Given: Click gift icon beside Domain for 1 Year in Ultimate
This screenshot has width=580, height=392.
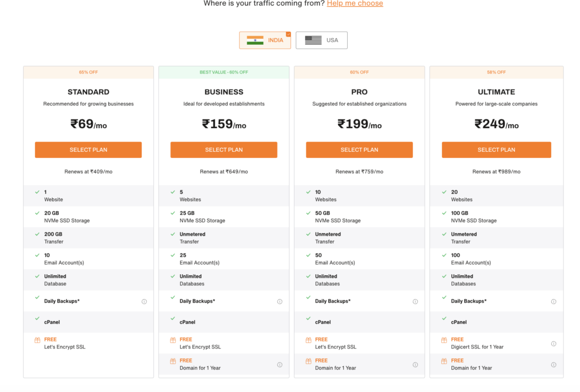Looking at the screenshot, I should click(444, 361).
